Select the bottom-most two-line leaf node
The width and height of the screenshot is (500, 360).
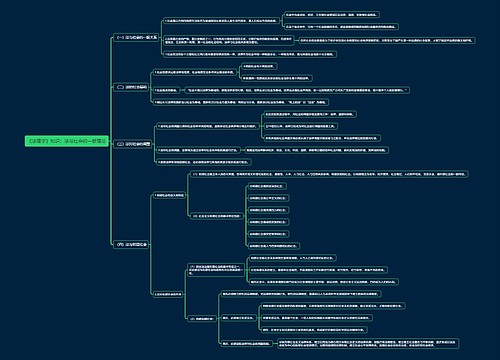click(368, 343)
